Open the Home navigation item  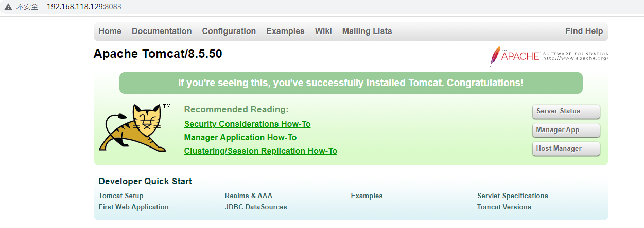tap(110, 31)
